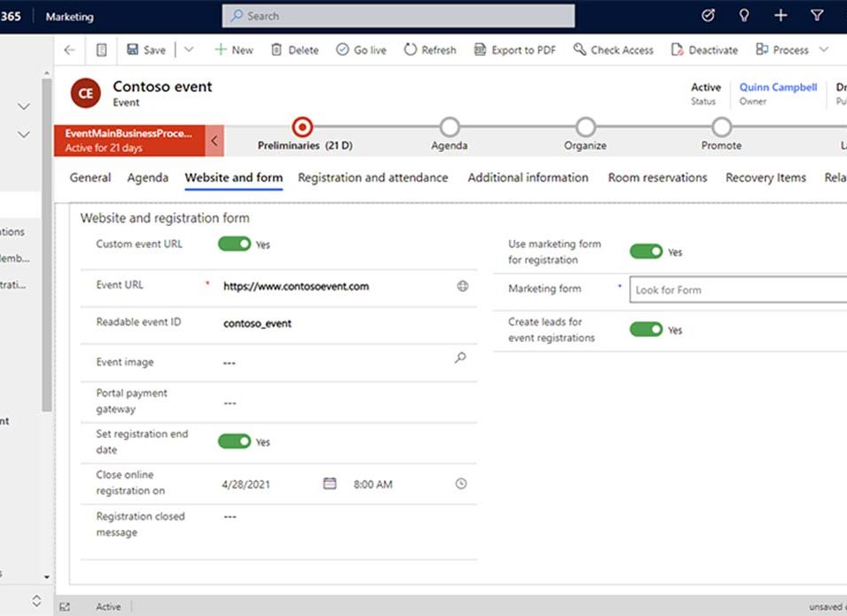Toggle Use marketing form for registration
This screenshot has width=847, height=616.
click(646, 252)
